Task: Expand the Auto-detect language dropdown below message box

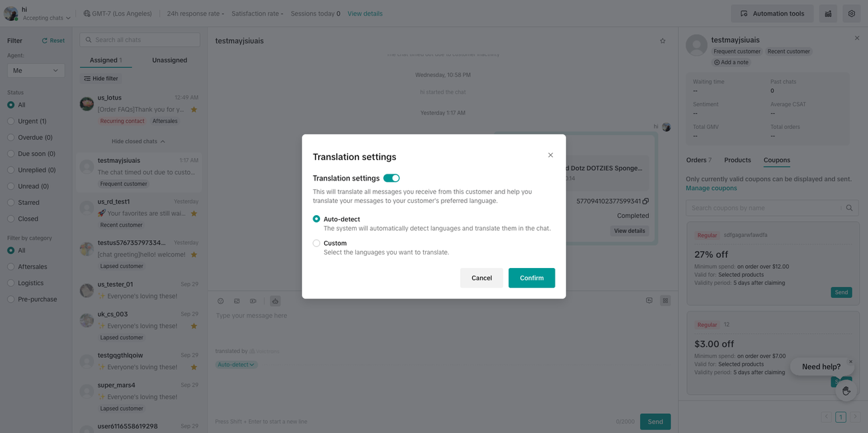Action: pyautogui.click(x=237, y=364)
